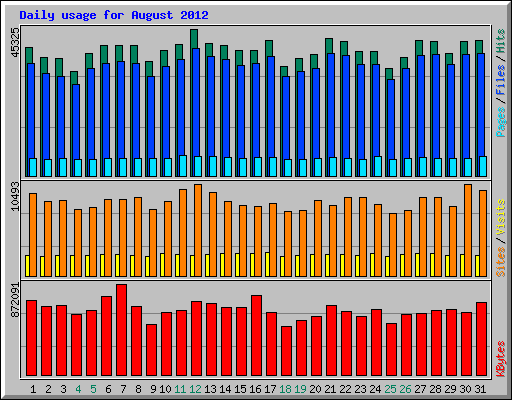This screenshot has width=512, height=400.
Task: Click the 45325 hits axis value
Action: (x=15, y=42)
